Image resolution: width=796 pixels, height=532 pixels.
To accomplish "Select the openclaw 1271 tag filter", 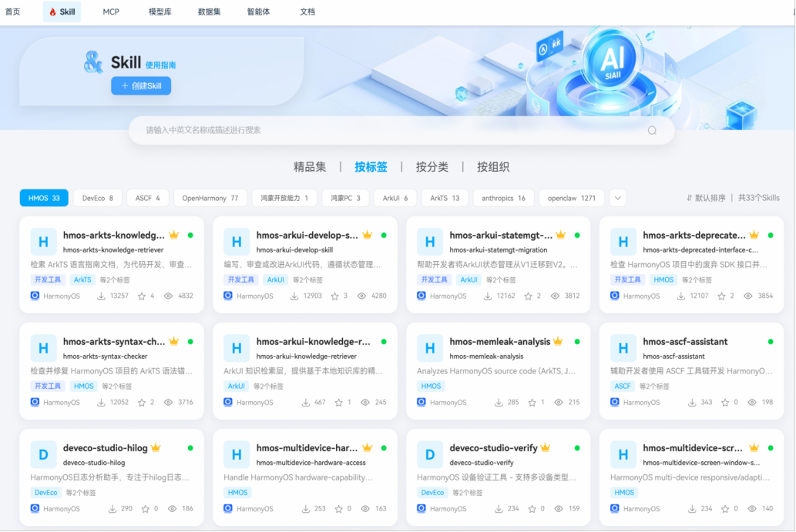I will pyautogui.click(x=572, y=199).
